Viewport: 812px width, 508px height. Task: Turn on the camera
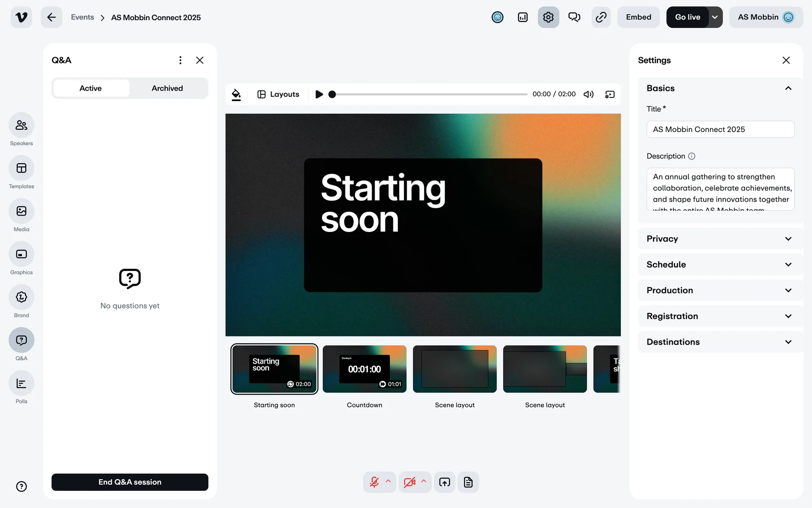pos(409,482)
